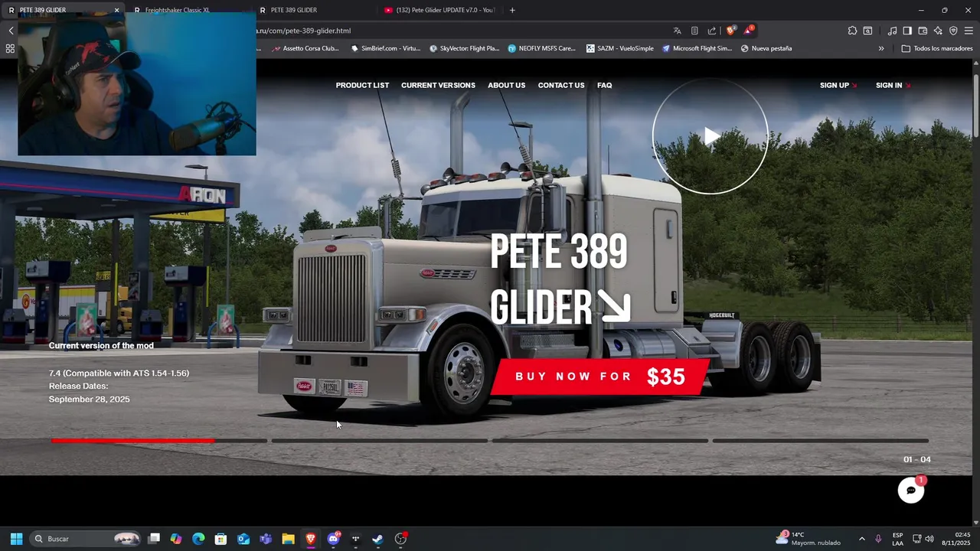Screen dimensions: 980x551
Task: Open the browser hamburger menu
Action: tap(969, 31)
